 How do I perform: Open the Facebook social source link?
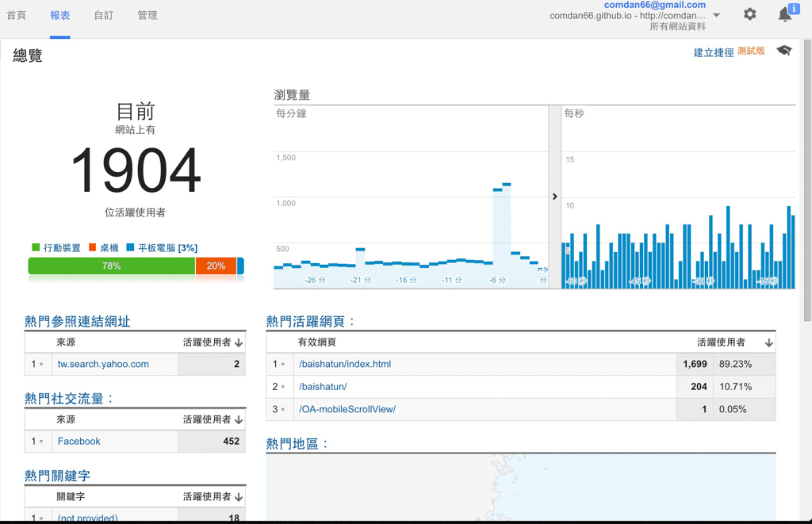[x=79, y=441]
